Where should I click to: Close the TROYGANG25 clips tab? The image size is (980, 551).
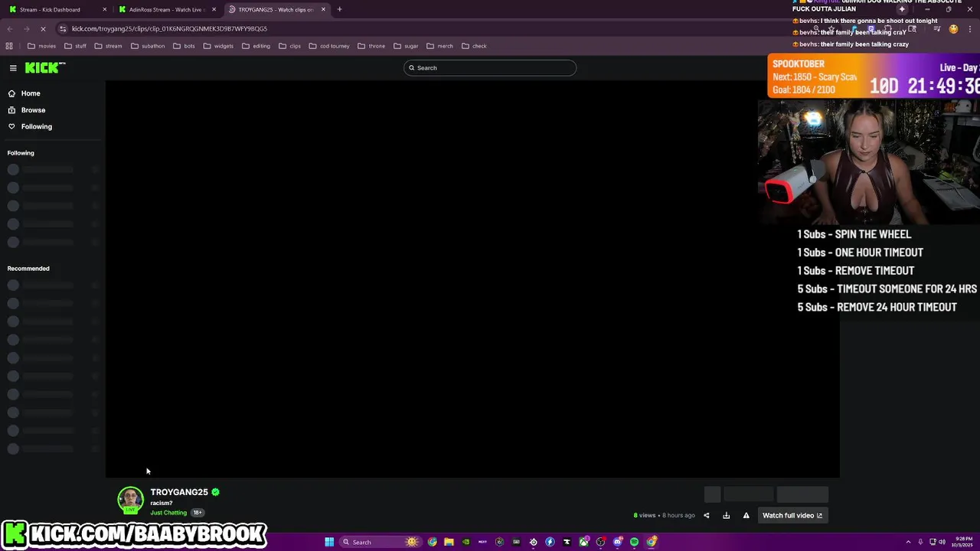[323, 9]
